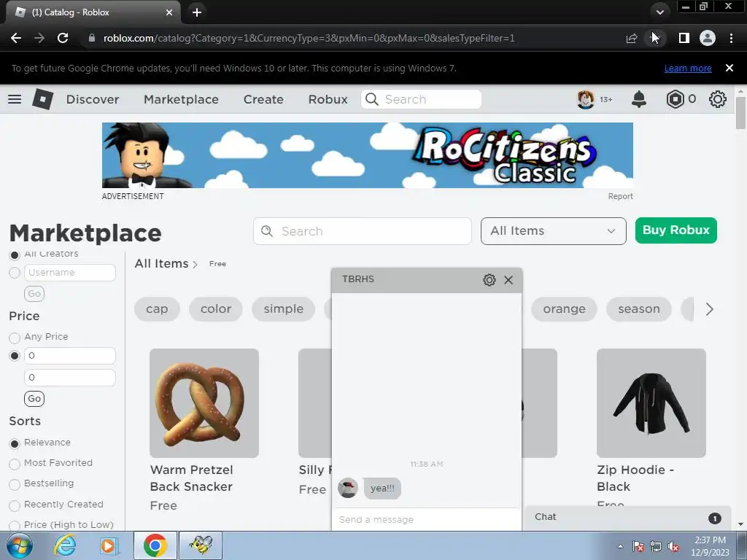The image size is (747, 560).
Task: Sort by Price (High to Low)
Action: 15,525
